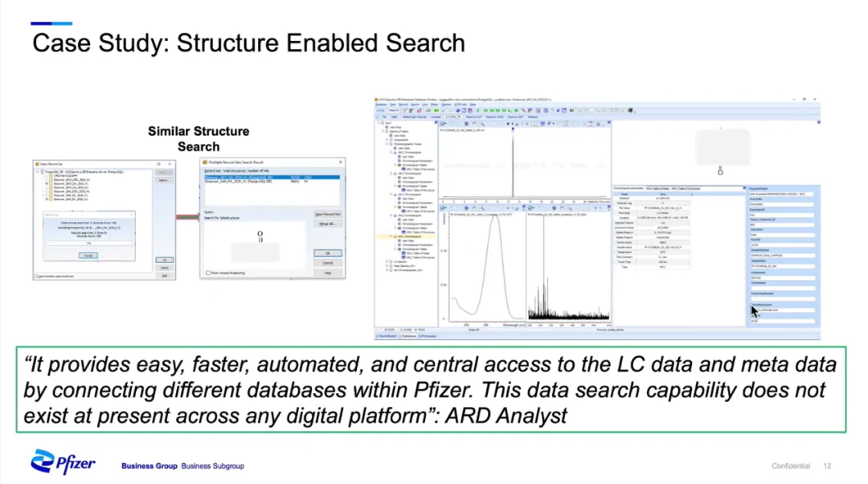This screenshot has height=484, width=868.
Task: Click the Pfizer logo in the footer
Action: [63, 461]
